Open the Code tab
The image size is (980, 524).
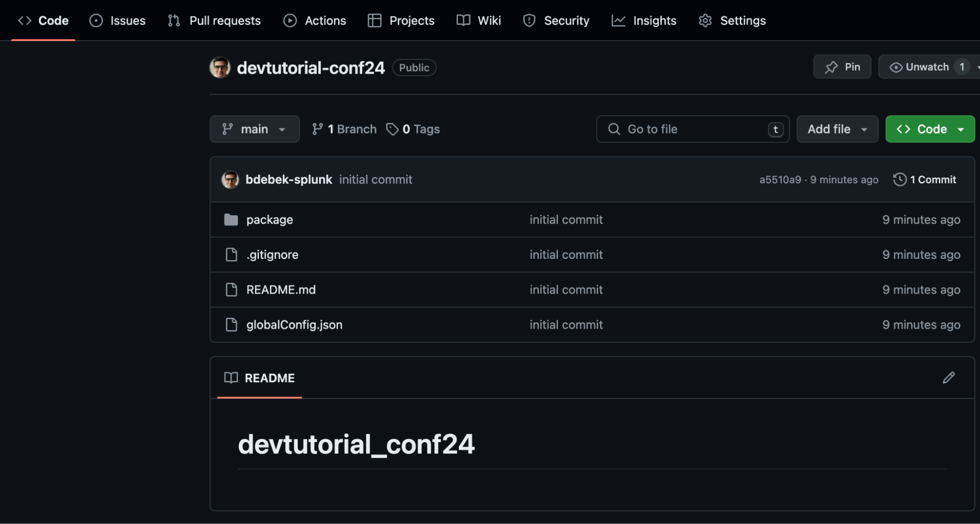(x=43, y=21)
